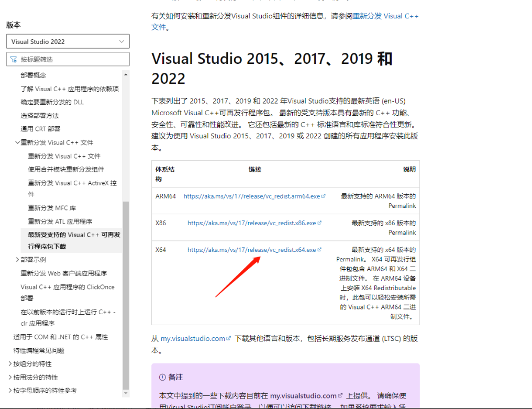Click external-link icon after arm64 URL
532x409 pixels.
324,196
